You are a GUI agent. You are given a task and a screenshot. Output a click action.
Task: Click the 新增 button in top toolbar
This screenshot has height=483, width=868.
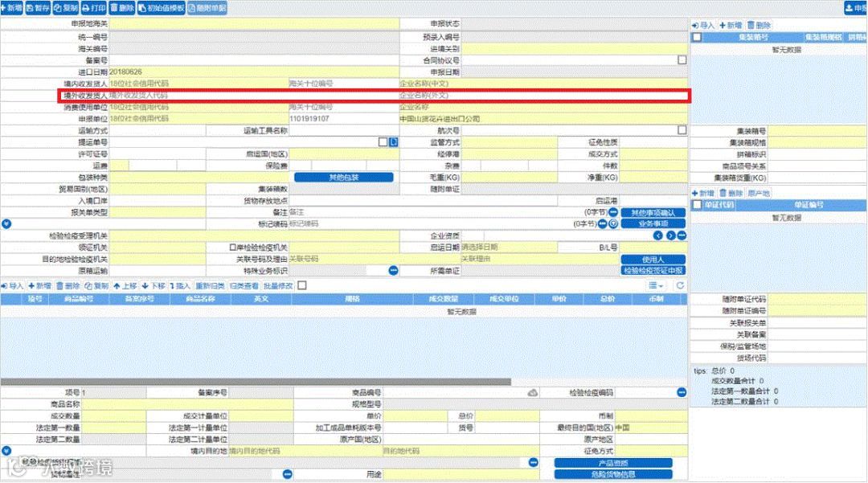[11, 8]
